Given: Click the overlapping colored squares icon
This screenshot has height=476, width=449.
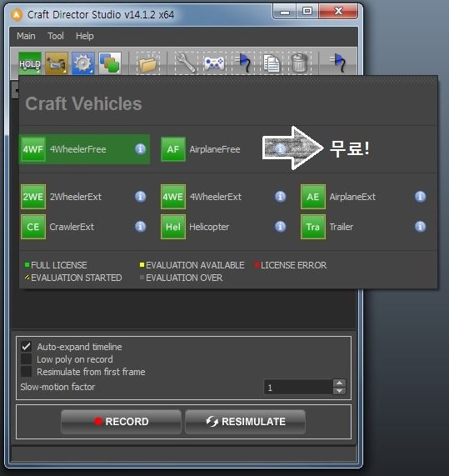Looking at the screenshot, I should pyautogui.click(x=110, y=63).
